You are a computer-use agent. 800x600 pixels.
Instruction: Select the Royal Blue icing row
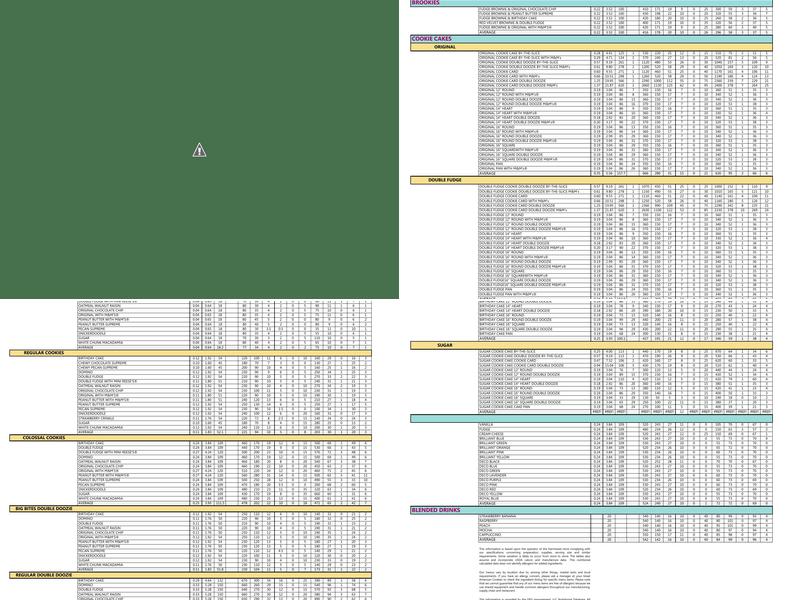(490, 498)
